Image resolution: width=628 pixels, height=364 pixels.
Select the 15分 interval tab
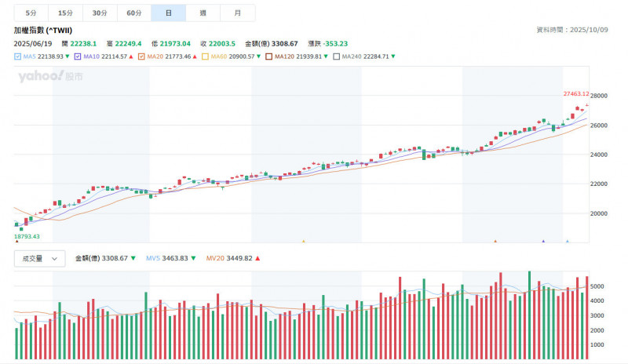point(65,13)
